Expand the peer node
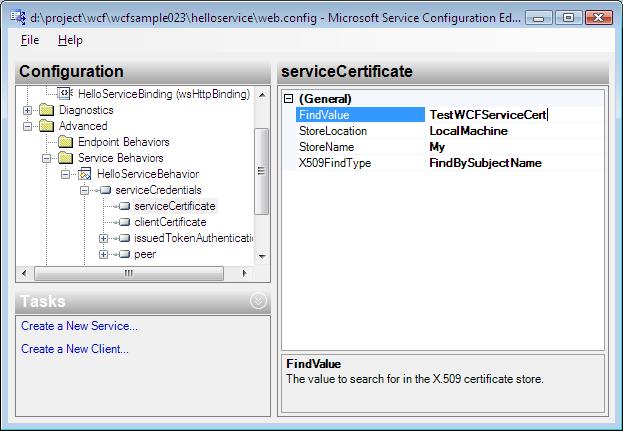 pos(104,254)
